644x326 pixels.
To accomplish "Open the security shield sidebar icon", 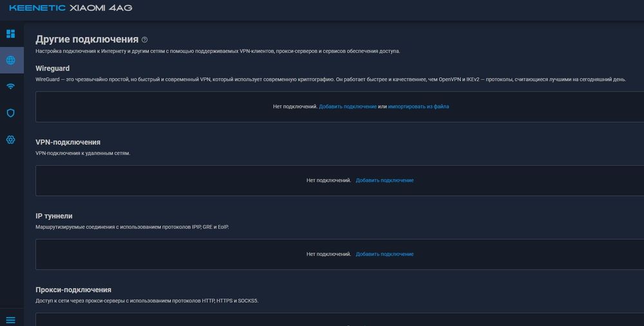I will 10,113.
